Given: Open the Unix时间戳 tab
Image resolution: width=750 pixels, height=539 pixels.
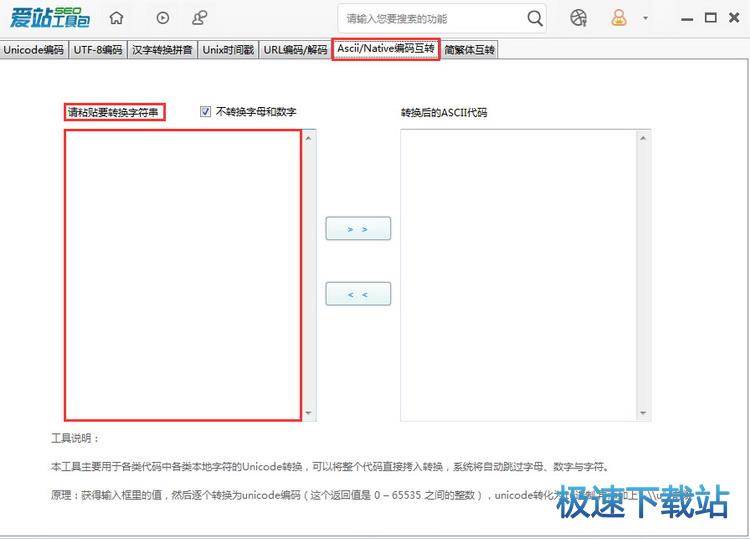Looking at the screenshot, I should (x=228, y=50).
